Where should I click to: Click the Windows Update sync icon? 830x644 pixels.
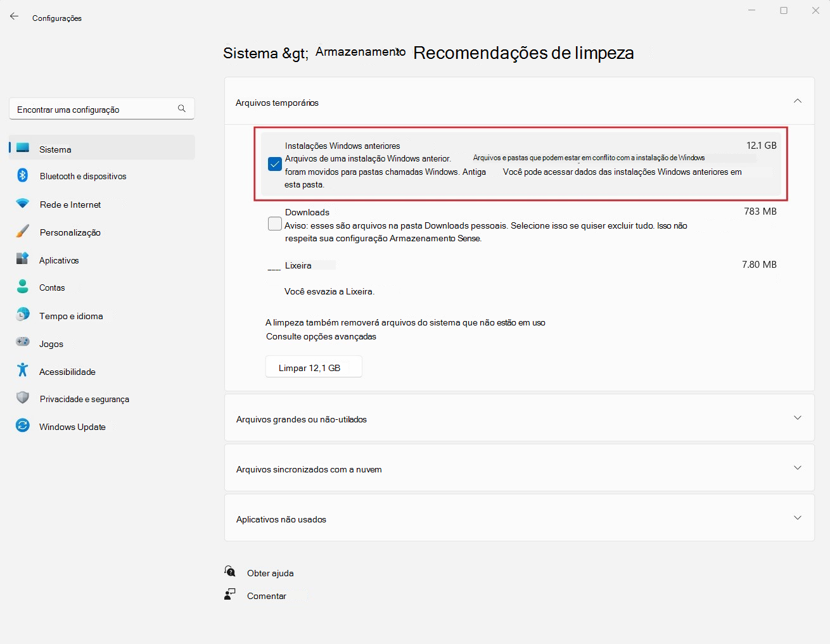(x=23, y=426)
